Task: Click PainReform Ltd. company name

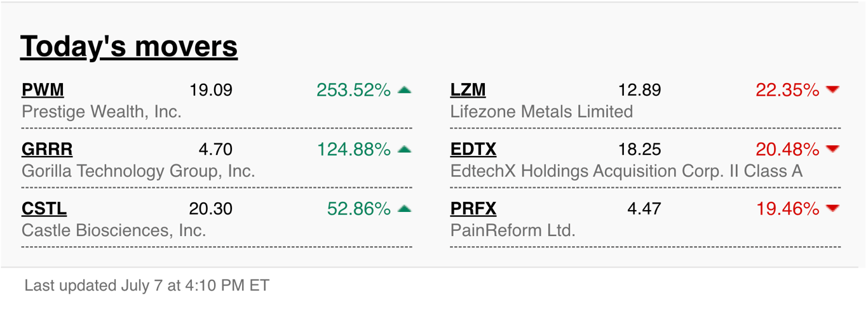Action: click(x=513, y=230)
